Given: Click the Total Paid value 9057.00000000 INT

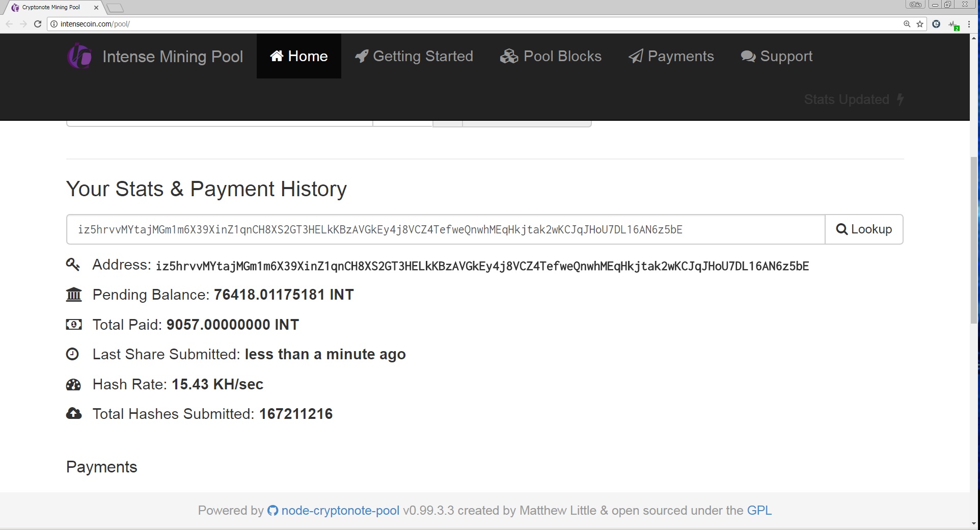Looking at the screenshot, I should pyautogui.click(x=233, y=325).
